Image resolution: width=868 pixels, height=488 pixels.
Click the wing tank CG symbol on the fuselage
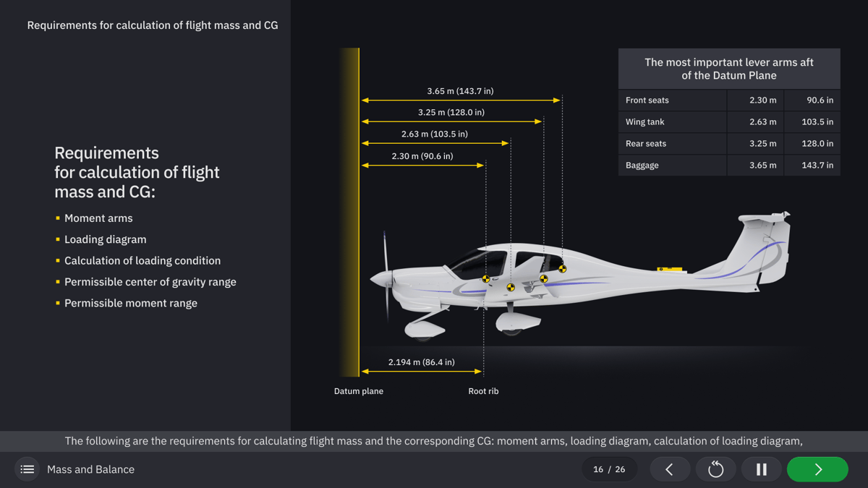pyautogui.click(x=511, y=287)
